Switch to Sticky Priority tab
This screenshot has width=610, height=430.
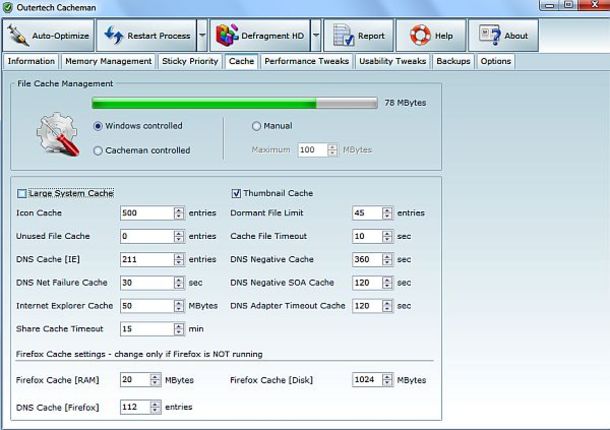click(190, 61)
